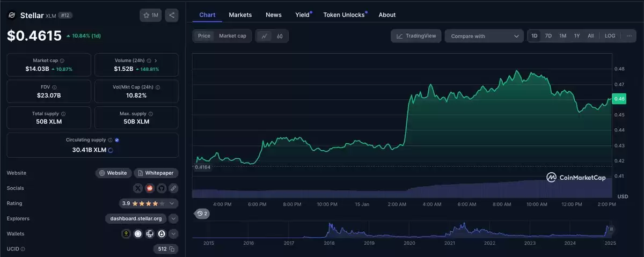Expand the Explorers list chevron
Image resolution: width=644 pixels, height=257 pixels.
click(x=173, y=218)
